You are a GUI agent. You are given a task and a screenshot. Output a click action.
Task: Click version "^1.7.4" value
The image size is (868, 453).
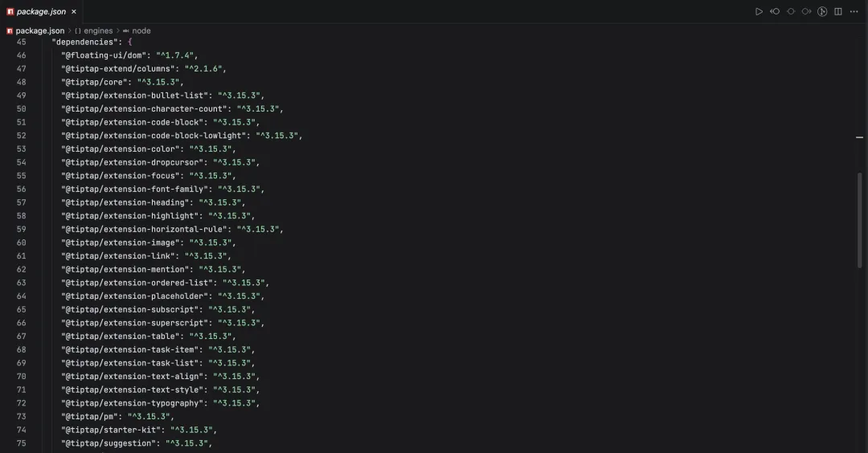tap(175, 55)
